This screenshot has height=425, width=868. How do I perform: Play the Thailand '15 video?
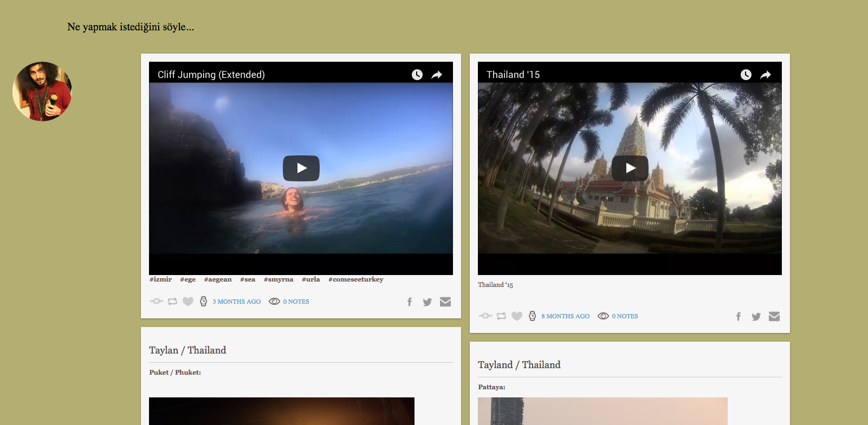630,168
